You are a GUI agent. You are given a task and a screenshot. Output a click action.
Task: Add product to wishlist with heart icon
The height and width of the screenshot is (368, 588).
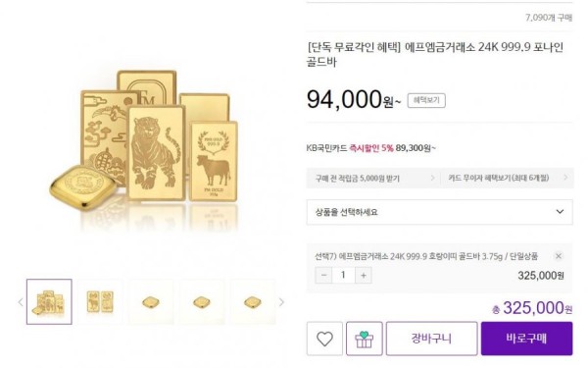pyautogui.click(x=324, y=339)
